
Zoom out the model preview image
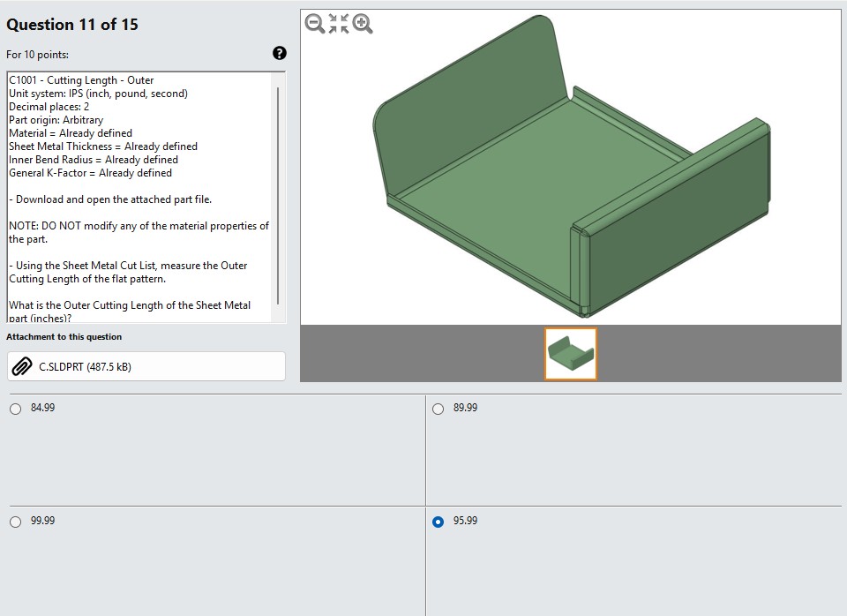(x=314, y=24)
